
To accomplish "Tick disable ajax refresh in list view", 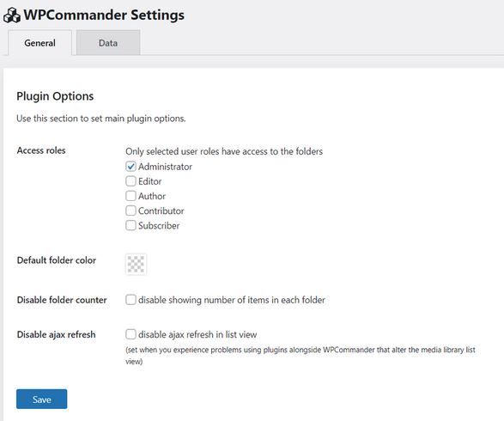I will pos(131,334).
